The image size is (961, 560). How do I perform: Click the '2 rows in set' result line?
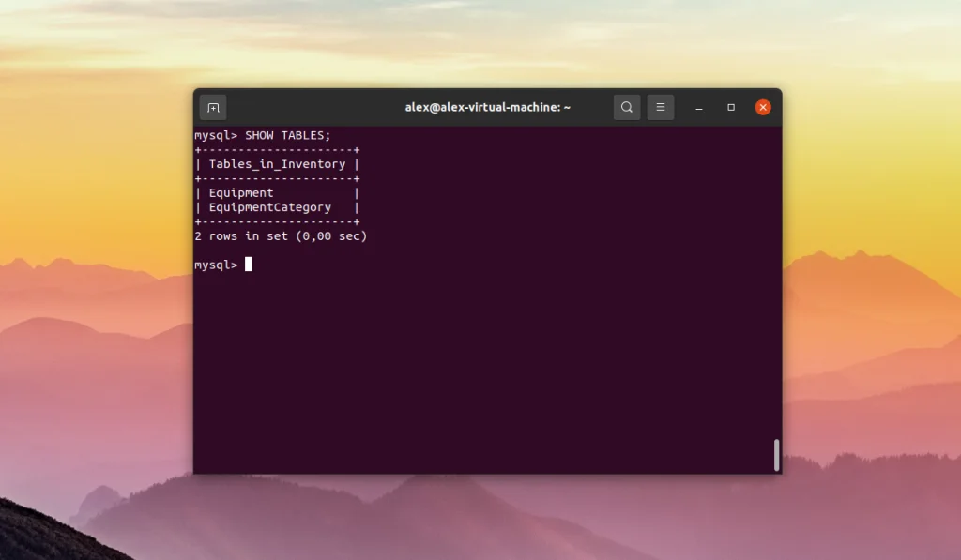pyautogui.click(x=281, y=235)
